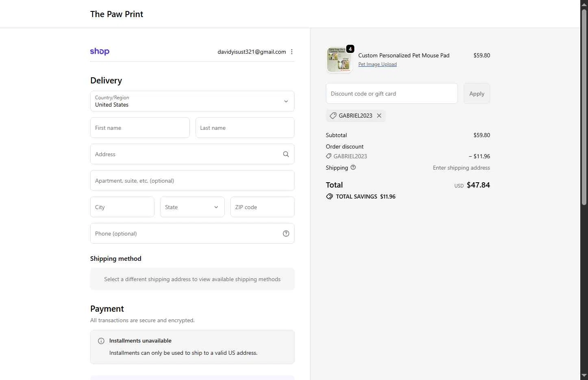Click the address search magnifier icon
Screen dimensions: 588x380
pyautogui.click(x=286, y=154)
